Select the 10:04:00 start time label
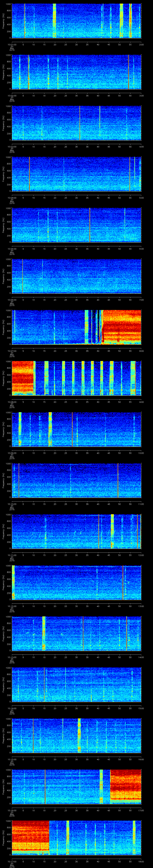 click(12, 198)
